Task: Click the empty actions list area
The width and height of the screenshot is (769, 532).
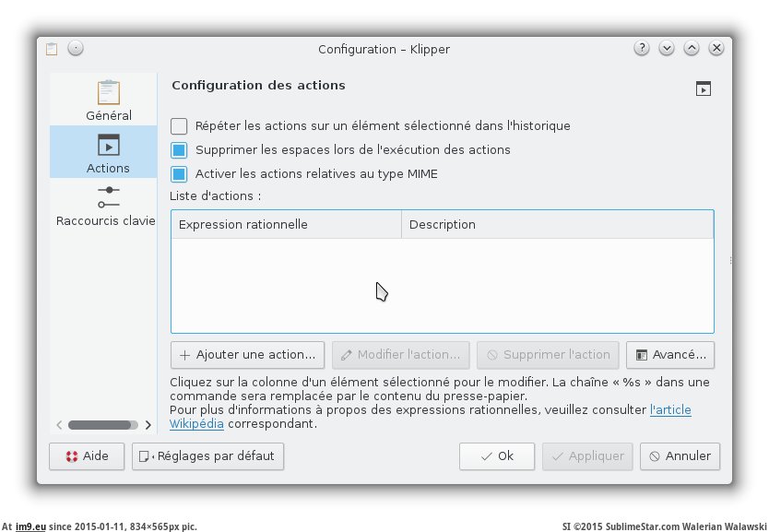Action: tap(443, 286)
